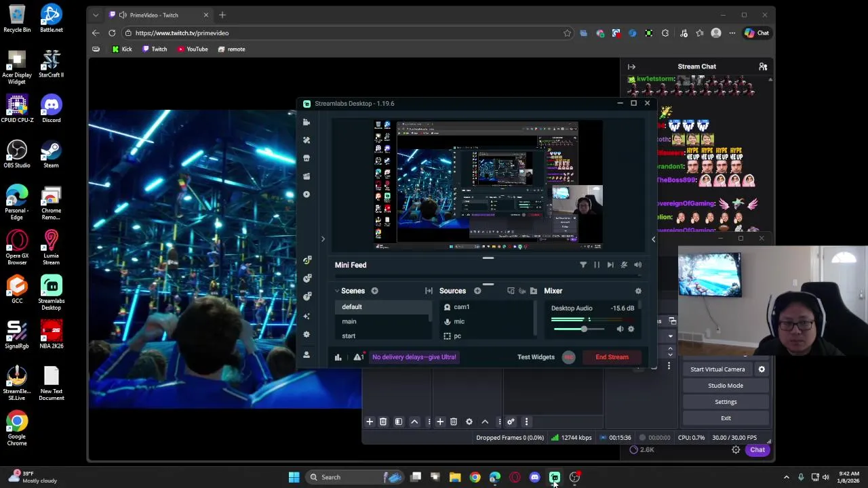Open the bookmarks bar apps icon
This screenshot has width=868, height=488.
(x=96, y=49)
